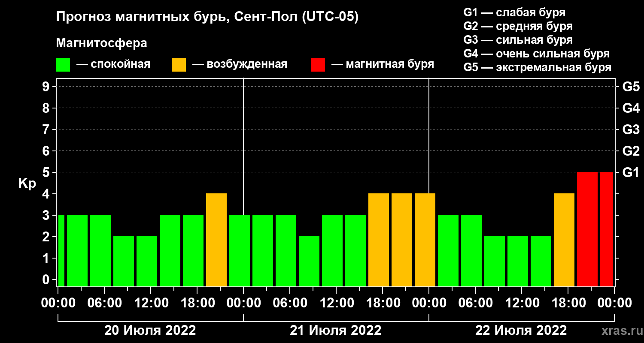
Task: Click the only Kp 2 green bar on 21 Июля
Action: pyautogui.click(x=309, y=261)
